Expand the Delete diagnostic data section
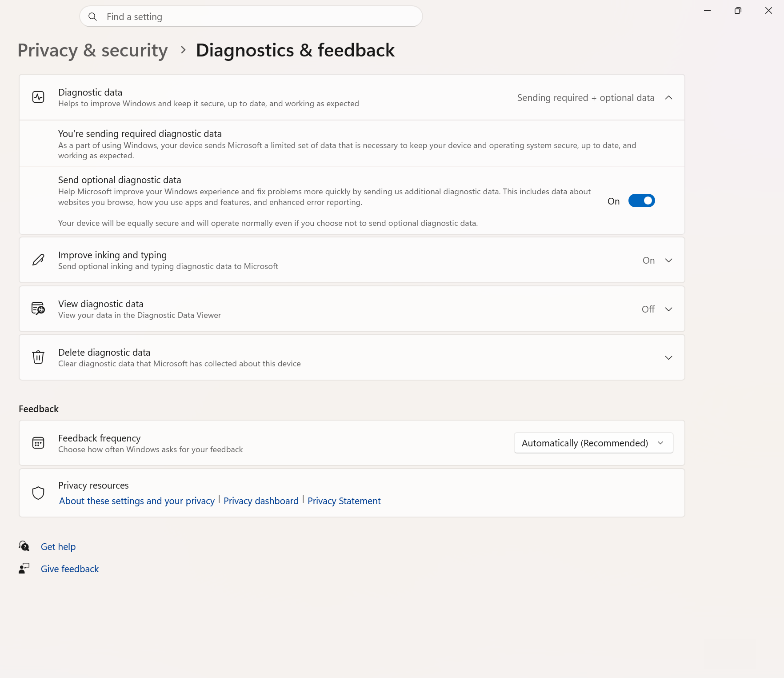This screenshot has height=678, width=784. [x=668, y=357]
